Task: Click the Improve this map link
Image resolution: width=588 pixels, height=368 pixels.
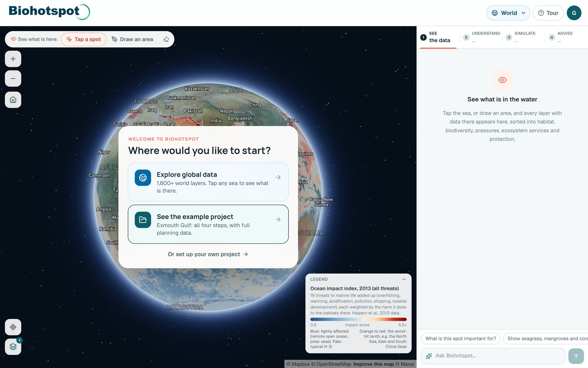Action: 374,364
